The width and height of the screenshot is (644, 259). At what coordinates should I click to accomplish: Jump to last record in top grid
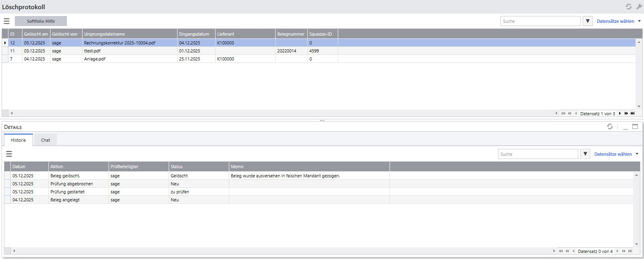tap(633, 113)
